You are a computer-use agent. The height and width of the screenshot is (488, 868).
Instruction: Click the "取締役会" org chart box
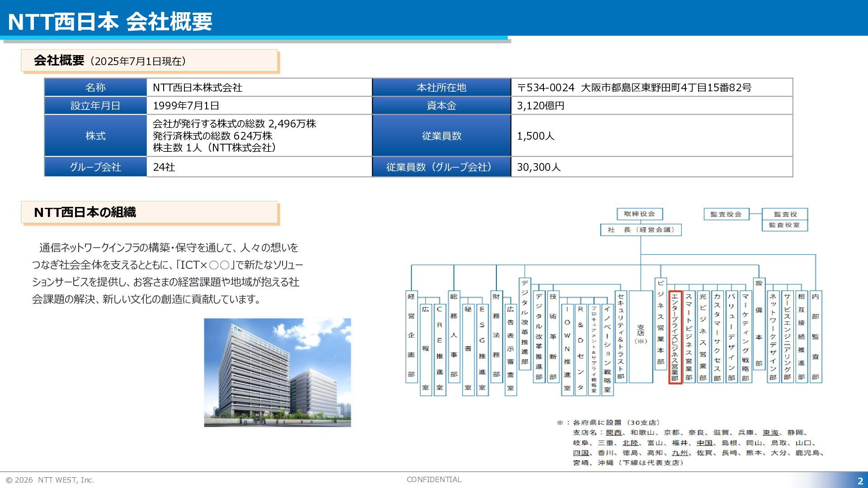pyautogui.click(x=640, y=214)
